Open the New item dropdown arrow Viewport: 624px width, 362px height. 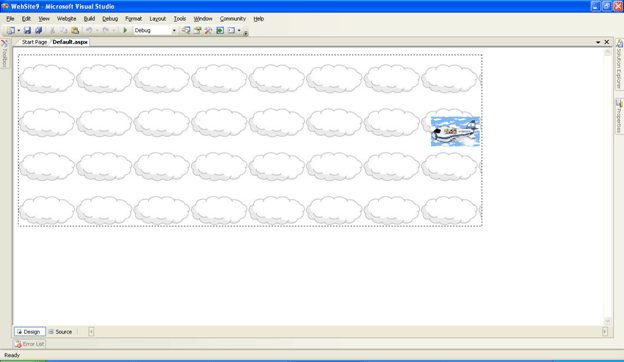coord(18,30)
